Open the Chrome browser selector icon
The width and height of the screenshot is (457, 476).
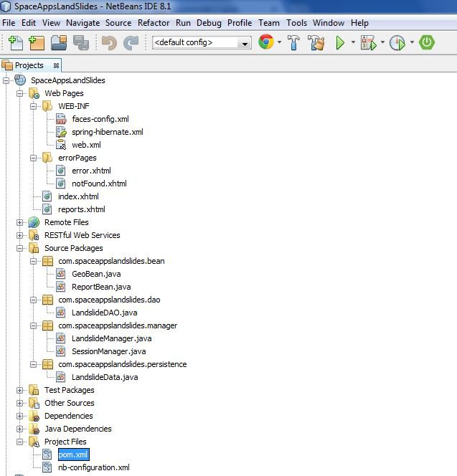[266, 43]
